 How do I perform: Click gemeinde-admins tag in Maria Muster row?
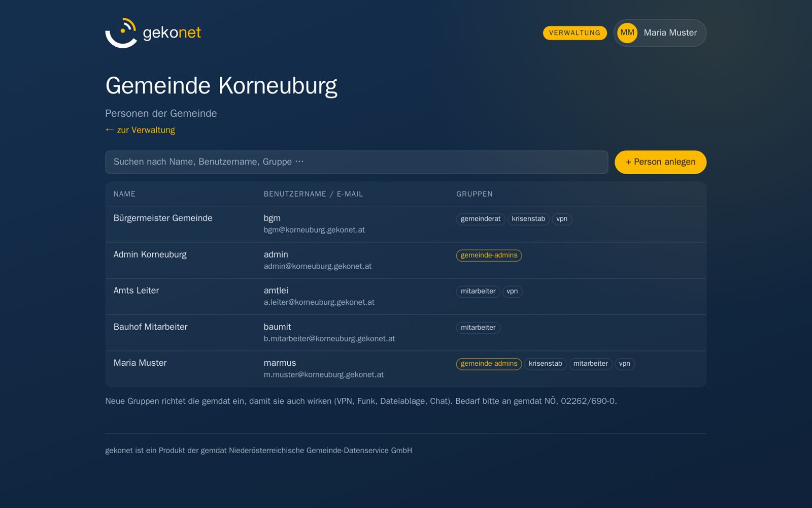pos(489,364)
